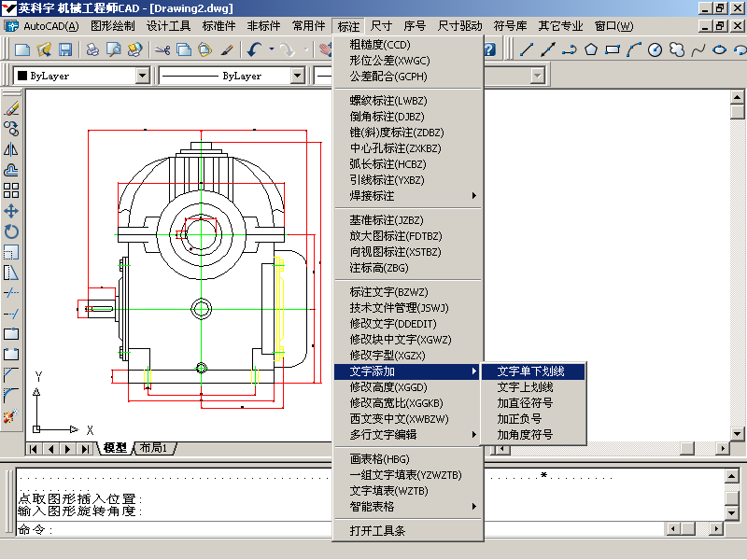This screenshot has height=560, width=747.
Task: Select the Cut scissors icon
Action: tap(162, 49)
